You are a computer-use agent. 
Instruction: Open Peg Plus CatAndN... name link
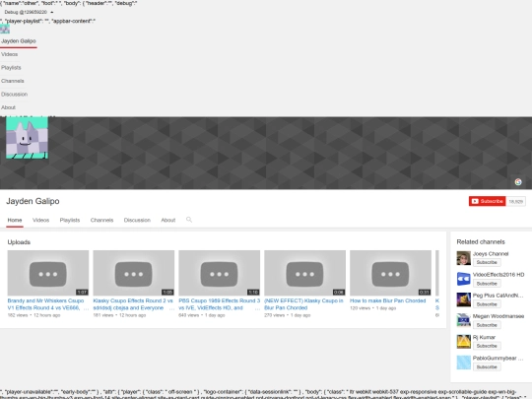click(499, 296)
